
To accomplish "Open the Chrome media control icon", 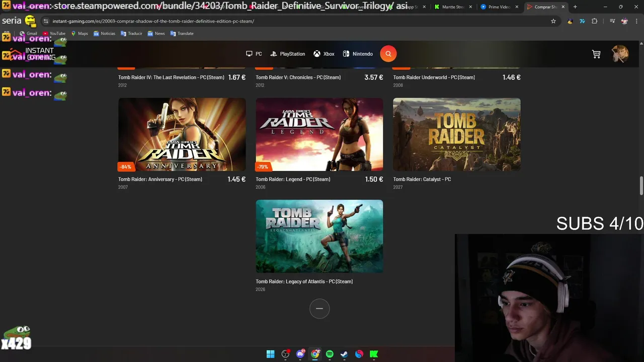I will click(x=612, y=21).
